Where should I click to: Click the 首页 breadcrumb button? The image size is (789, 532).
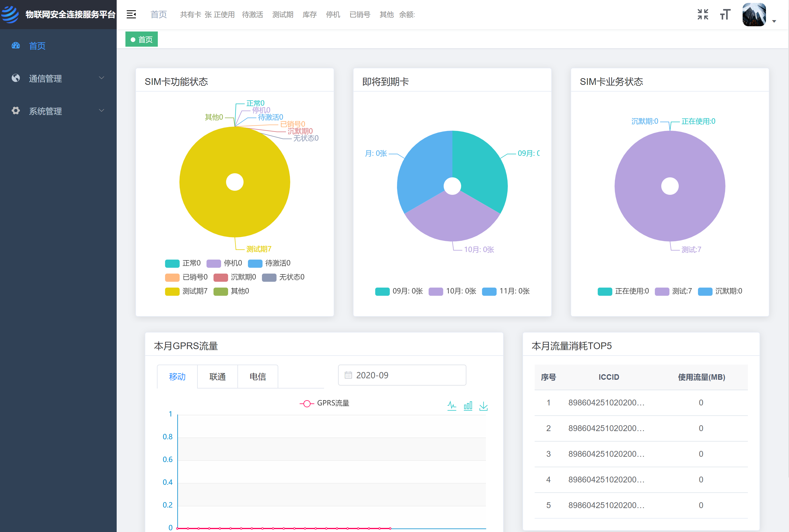[x=141, y=39]
